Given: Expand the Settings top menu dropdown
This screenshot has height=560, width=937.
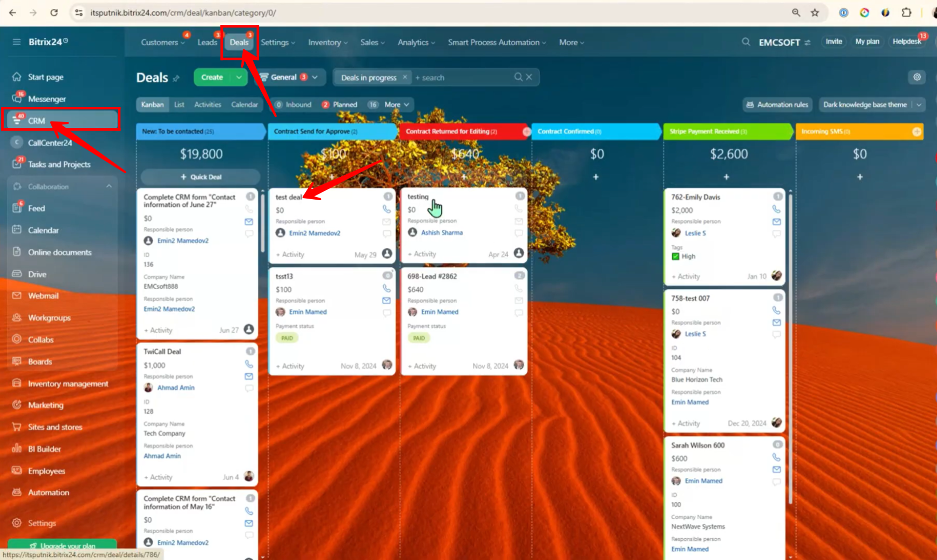Looking at the screenshot, I should point(278,43).
